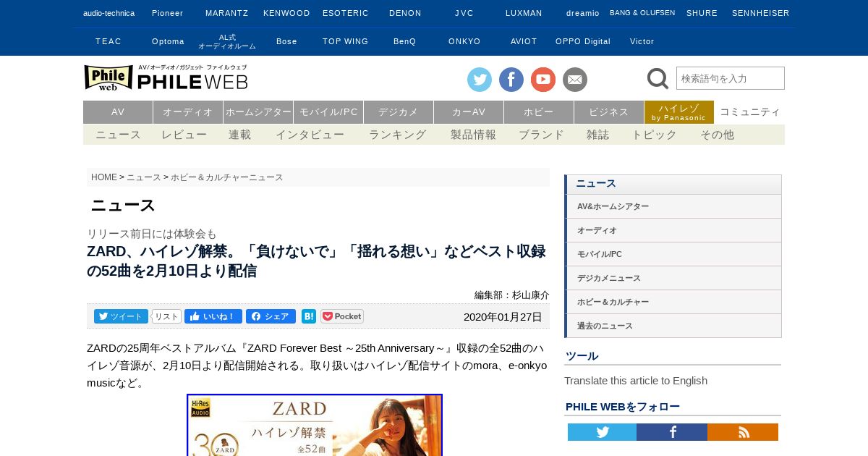The image size is (868, 456).
Task: Click the Pioneer brand link
Action: point(168,13)
